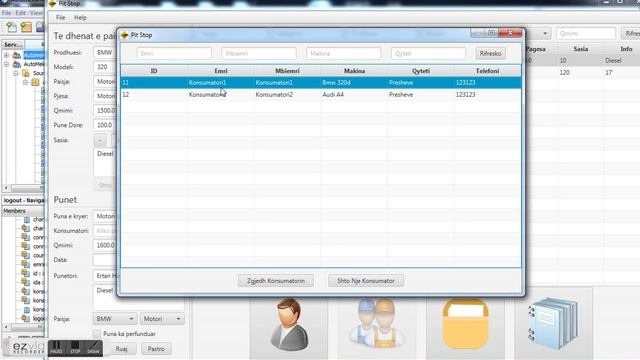The height and width of the screenshot is (360, 640).
Task: Open the File menu in the Pit Stop main window
Action: coord(60,18)
